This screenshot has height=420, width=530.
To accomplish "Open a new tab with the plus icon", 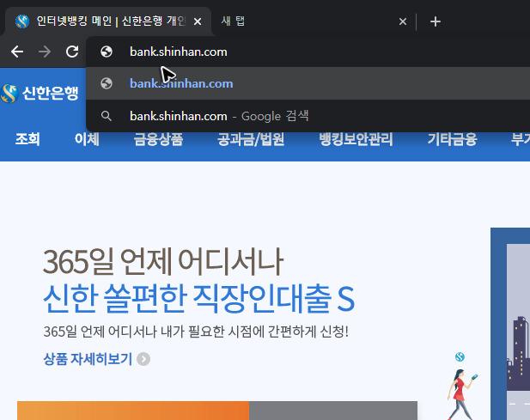I will click(x=436, y=21).
